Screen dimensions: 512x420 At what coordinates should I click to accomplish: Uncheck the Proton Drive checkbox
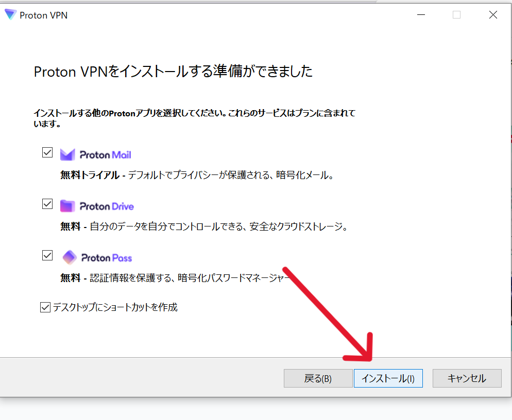[47, 204]
